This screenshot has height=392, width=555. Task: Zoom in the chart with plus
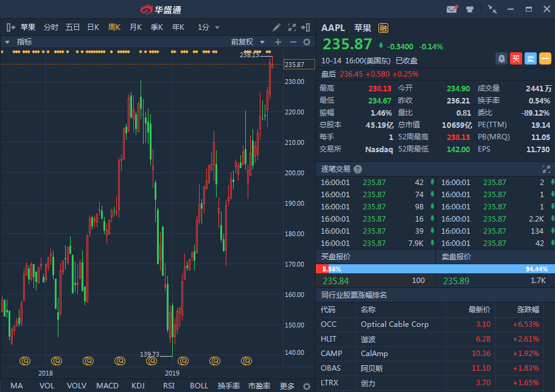pyautogui.click(x=278, y=42)
